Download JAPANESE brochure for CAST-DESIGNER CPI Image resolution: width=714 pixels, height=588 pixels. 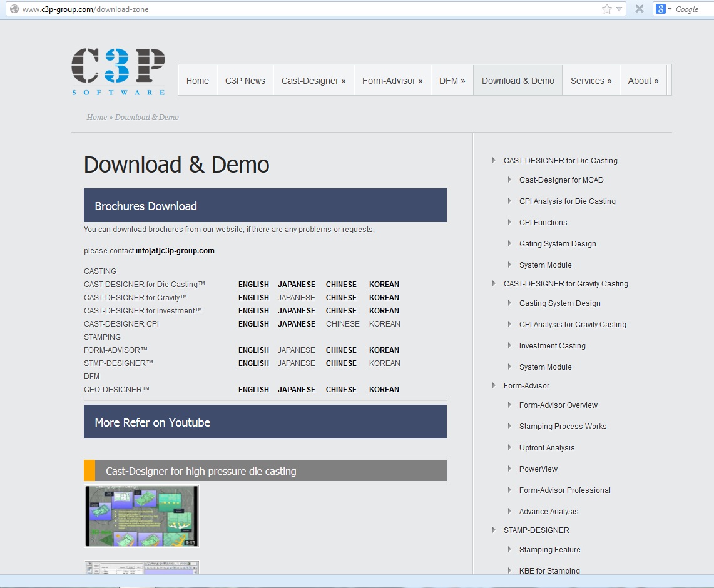(x=297, y=324)
